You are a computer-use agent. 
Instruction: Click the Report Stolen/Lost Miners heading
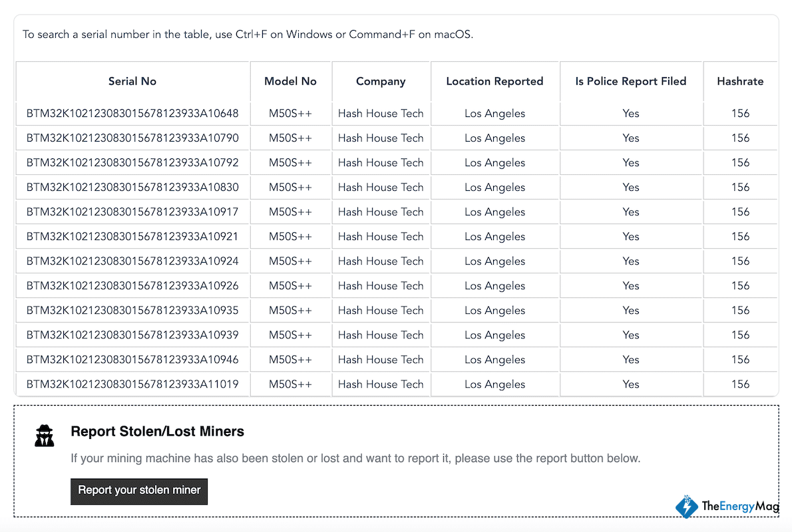pyautogui.click(x=157, y=431)
